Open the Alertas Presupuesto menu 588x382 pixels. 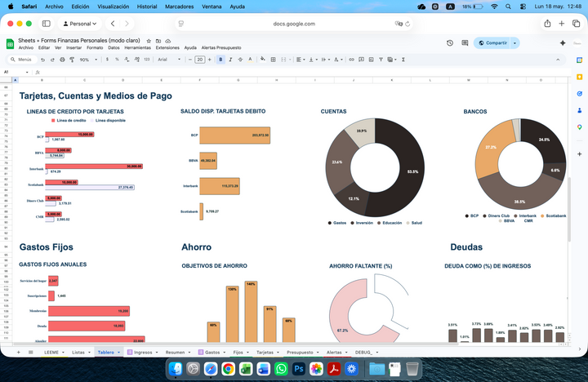[x=221, y=47]
